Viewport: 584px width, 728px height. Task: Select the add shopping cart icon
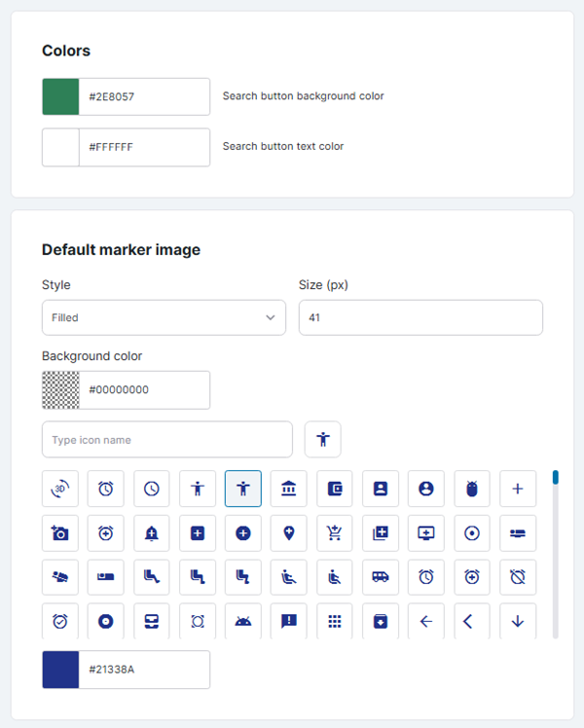[335, 533]
